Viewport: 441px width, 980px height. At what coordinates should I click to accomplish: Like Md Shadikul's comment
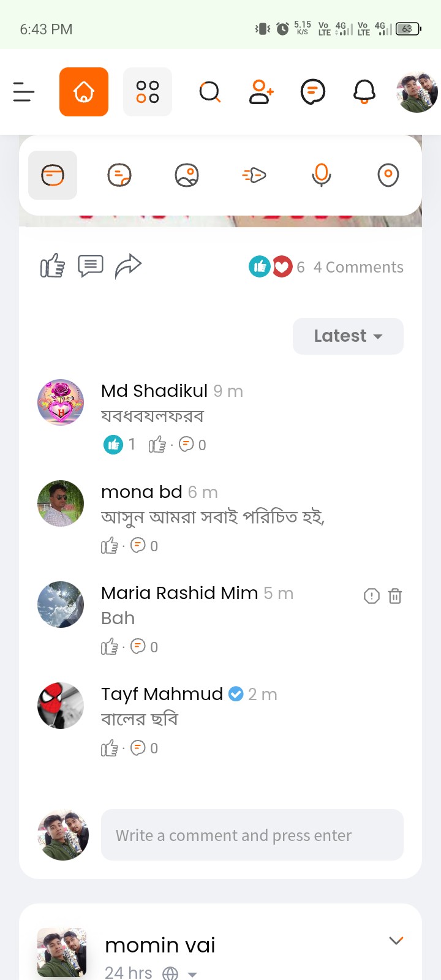point(157,445)
